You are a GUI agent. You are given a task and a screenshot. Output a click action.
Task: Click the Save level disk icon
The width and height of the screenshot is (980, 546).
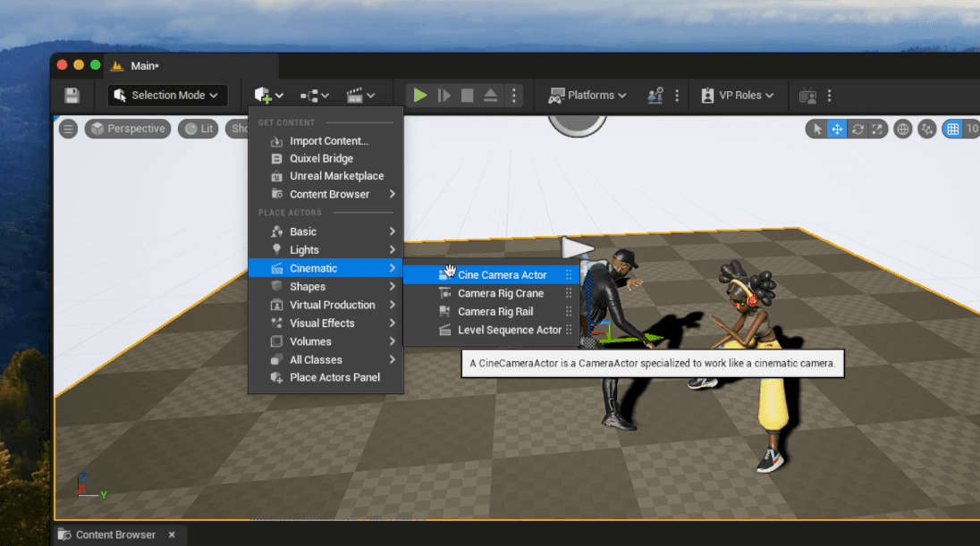[72, 96]
